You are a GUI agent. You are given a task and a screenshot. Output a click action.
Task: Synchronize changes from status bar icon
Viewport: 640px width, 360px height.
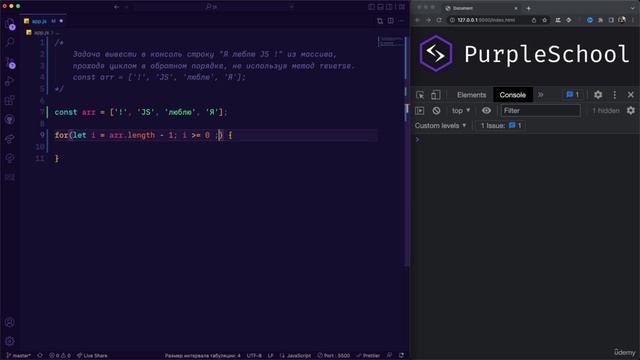(x=40, y=356)
